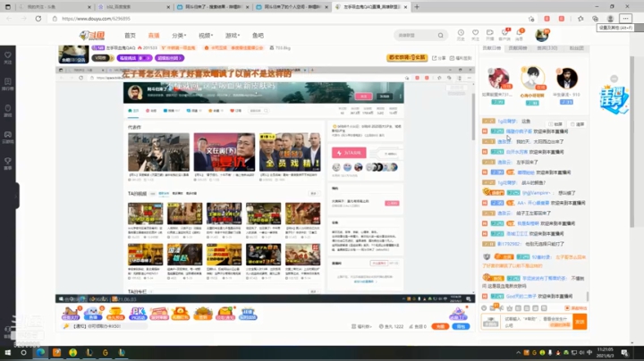Open the cloud gaming controller sidebar icon
The height and width of the screenshot is (361, 644).
point(8,137)
